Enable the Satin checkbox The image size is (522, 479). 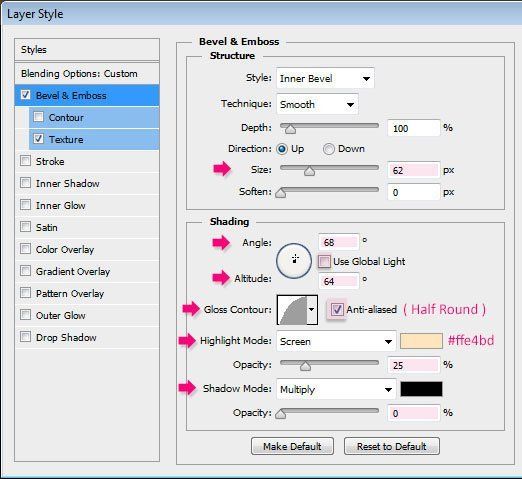click(x=25, y=227)
